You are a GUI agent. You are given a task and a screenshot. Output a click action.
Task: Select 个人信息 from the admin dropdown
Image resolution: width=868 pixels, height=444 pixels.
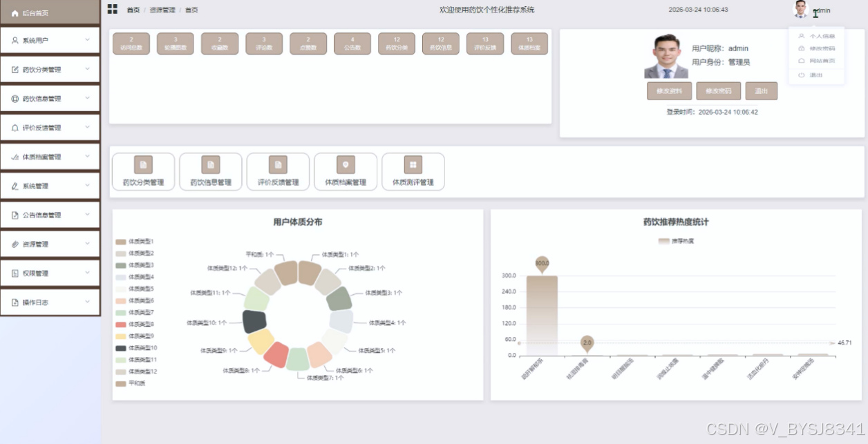tap(816, 36)
